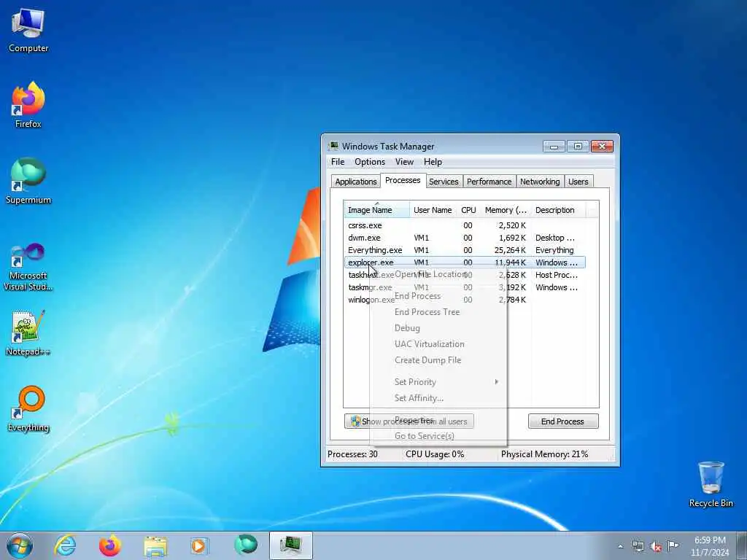The width and height of the screenshot is (747, 560).
Task: Open the Options menu
Action: (370, 162)
